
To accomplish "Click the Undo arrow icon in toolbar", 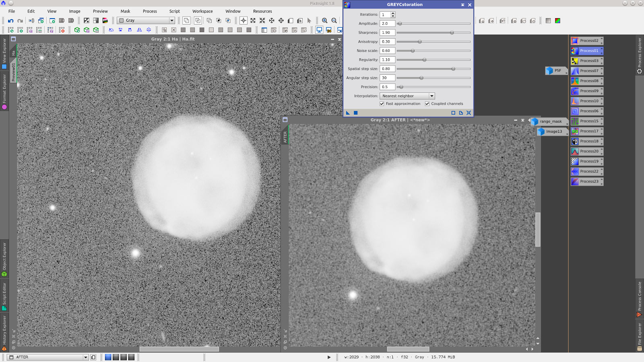I will click(10, 21).
